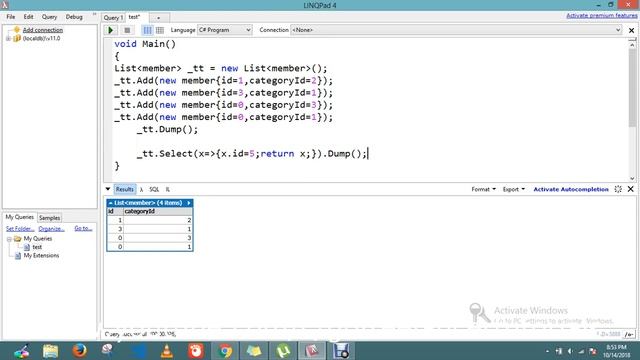Collapse the List<member> (4 items) table header
Viewport: 640px width, 360px height.
point(111,203)
